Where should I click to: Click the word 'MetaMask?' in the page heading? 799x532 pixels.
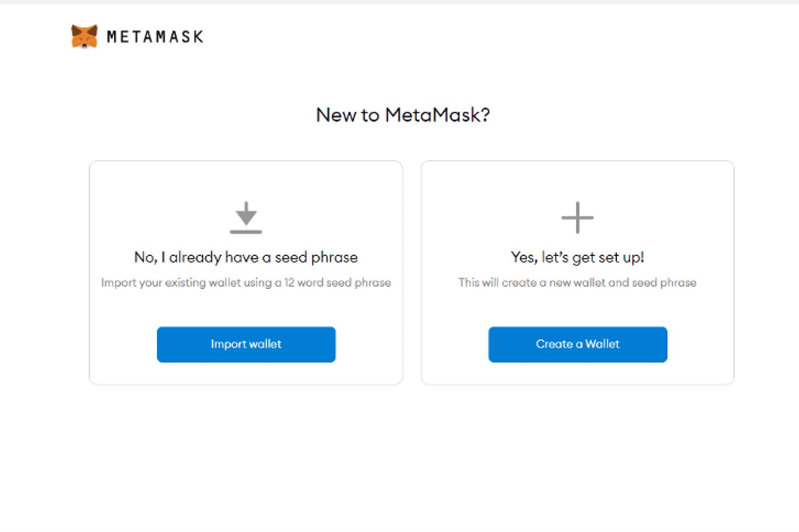point(438,115)
